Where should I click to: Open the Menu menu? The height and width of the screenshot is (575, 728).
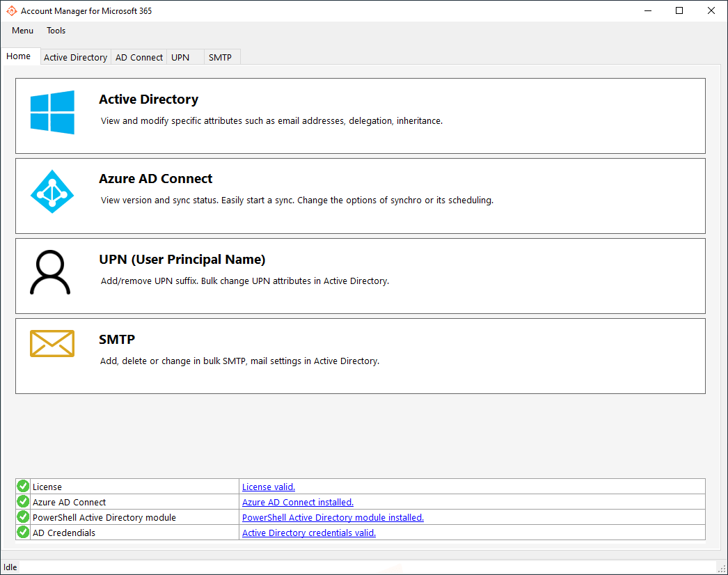[23, 31]
